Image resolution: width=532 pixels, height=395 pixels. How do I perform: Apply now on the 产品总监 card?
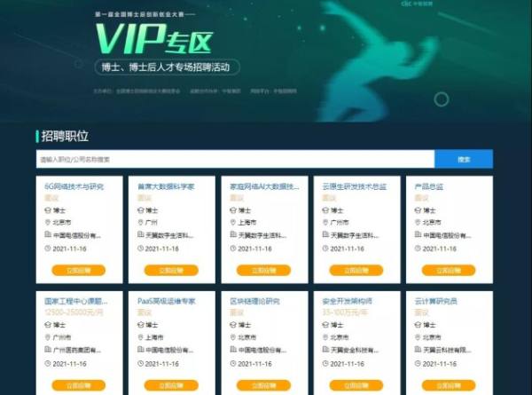point(449,271)
